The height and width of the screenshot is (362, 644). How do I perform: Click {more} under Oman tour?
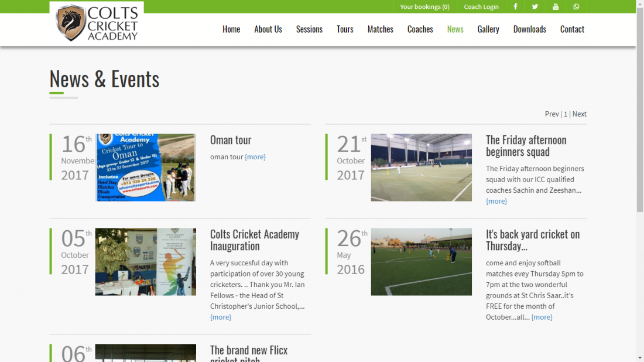point(255,157)
